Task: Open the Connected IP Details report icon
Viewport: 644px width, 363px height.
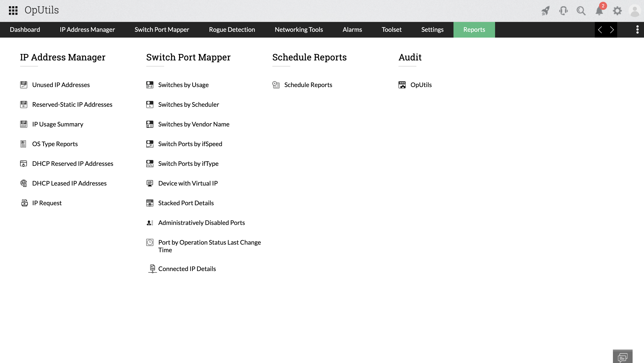Action: tap(152, 268)
